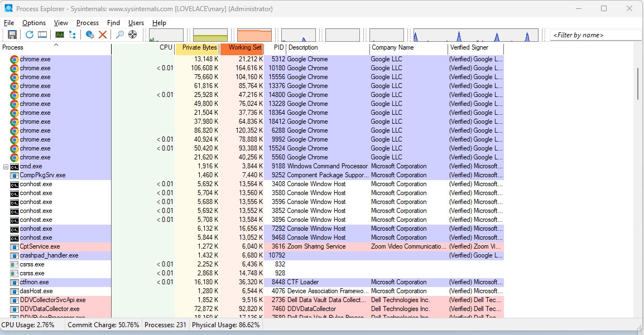Click the crashpad_handler.exe process icon

tap(15, 256)
